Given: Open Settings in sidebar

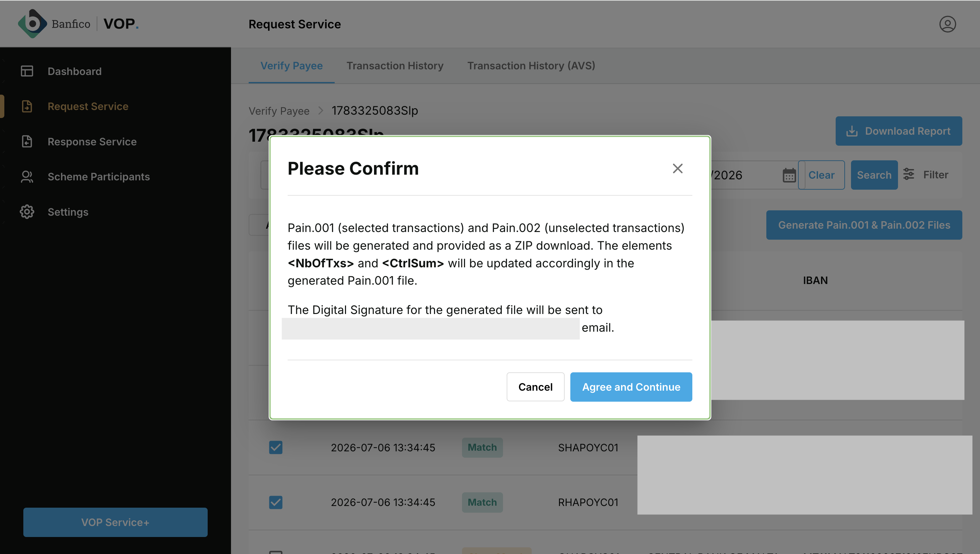Looking at the screenshot, I should [68, 212].
